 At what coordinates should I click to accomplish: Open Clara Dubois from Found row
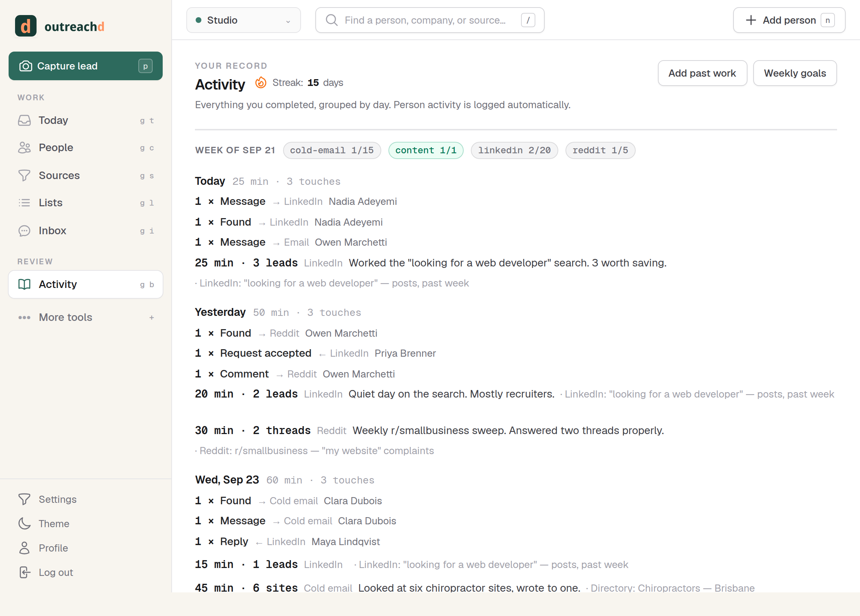(x=353, y=501)
